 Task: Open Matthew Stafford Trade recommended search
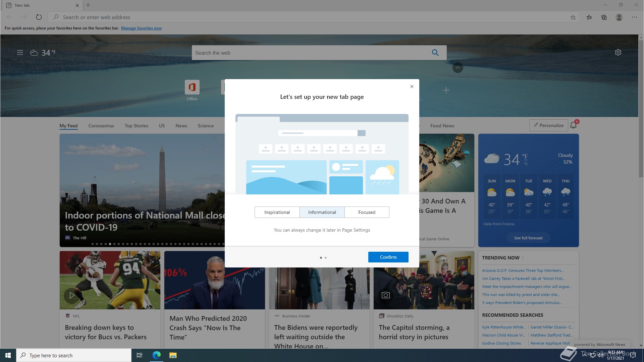click(552, 335)
